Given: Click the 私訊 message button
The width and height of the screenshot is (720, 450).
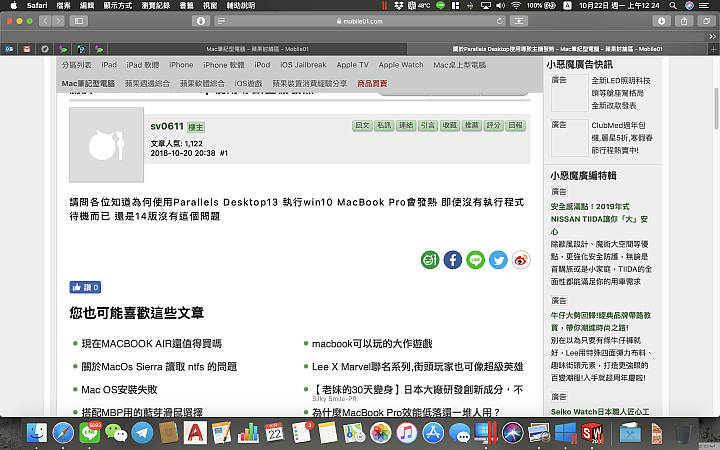Looking at the screenshot, I should pos(384,125).
